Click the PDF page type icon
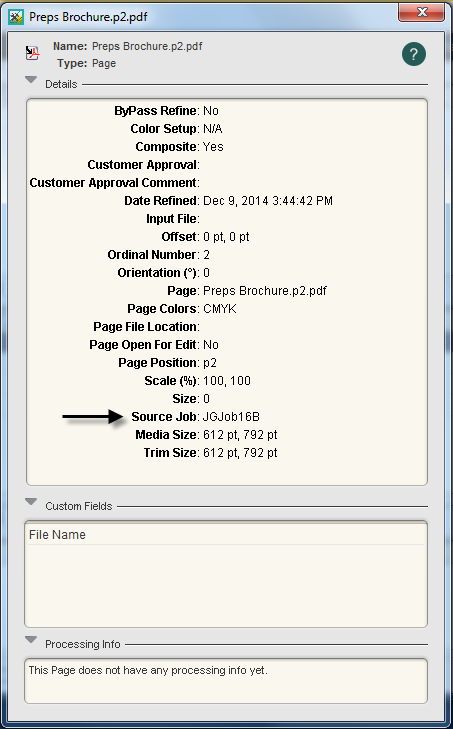The height and width of the screenshot is (729, 453). 32,53
